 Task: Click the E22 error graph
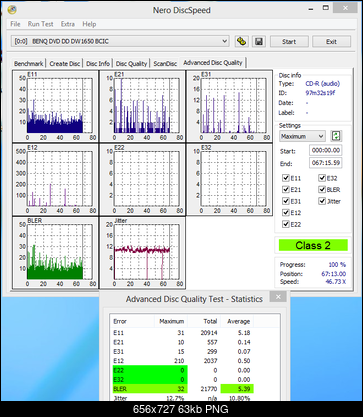(142, 179)
